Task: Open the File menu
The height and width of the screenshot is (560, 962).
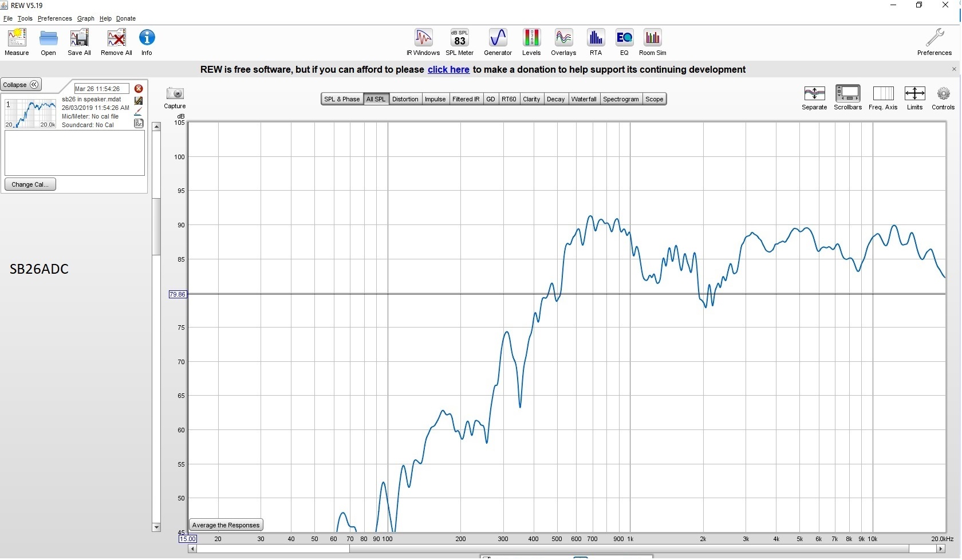Action: (x=8, y=18)
